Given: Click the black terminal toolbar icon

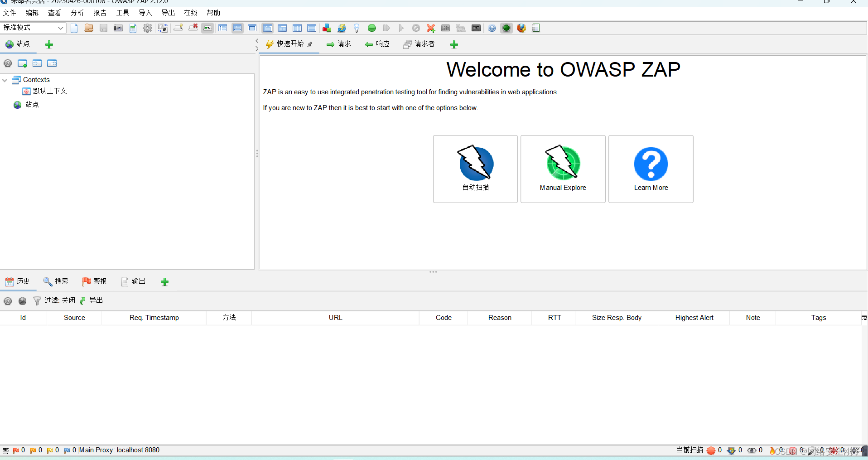Looking at the screenshot, I should coord(476,28).
